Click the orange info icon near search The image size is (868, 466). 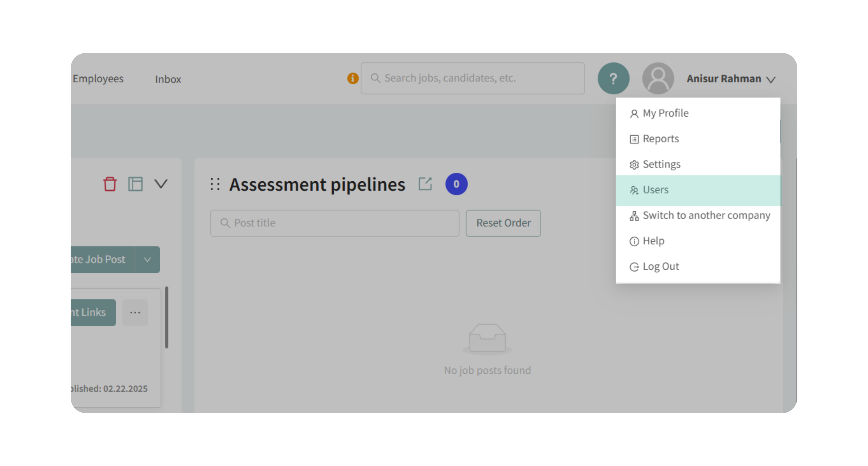[x=353, y=78]
